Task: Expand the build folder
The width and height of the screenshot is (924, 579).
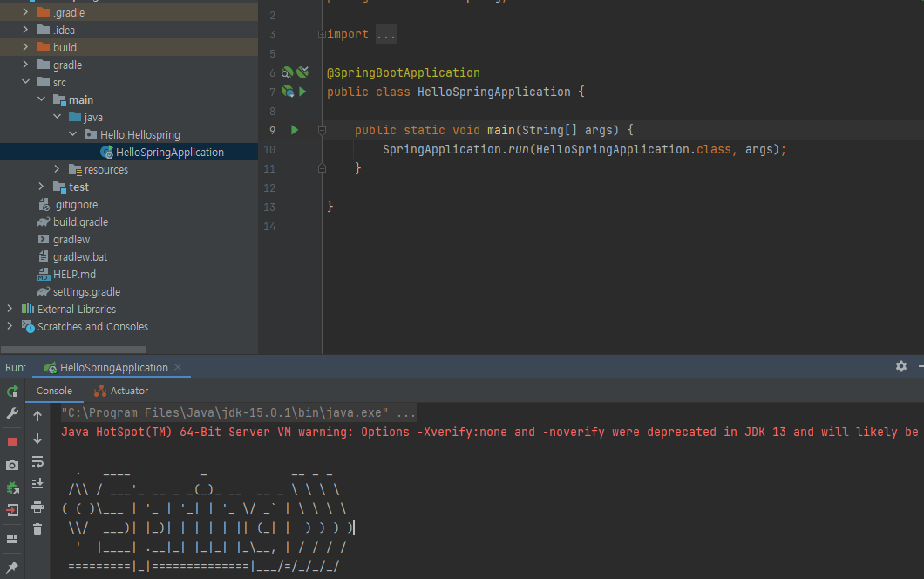Action: 25,46
